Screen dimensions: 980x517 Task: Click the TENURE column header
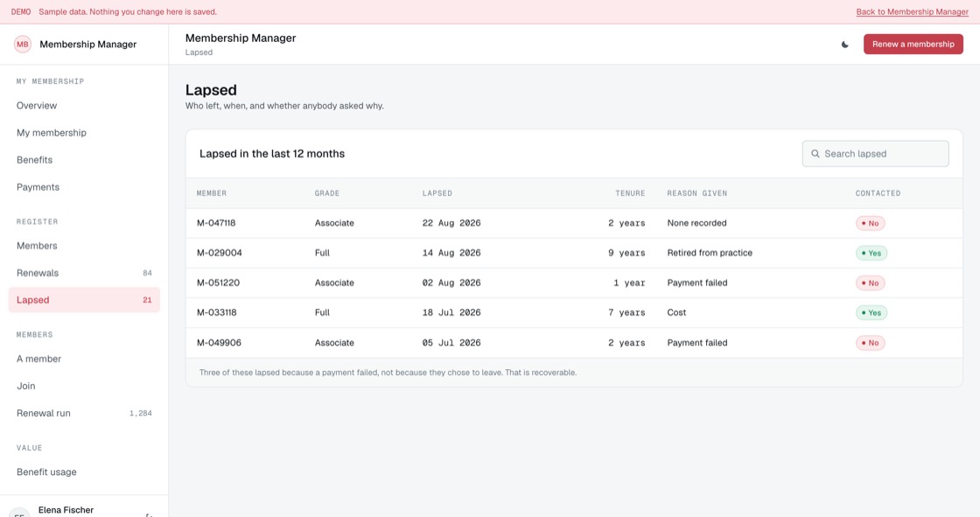coord(630,193)
